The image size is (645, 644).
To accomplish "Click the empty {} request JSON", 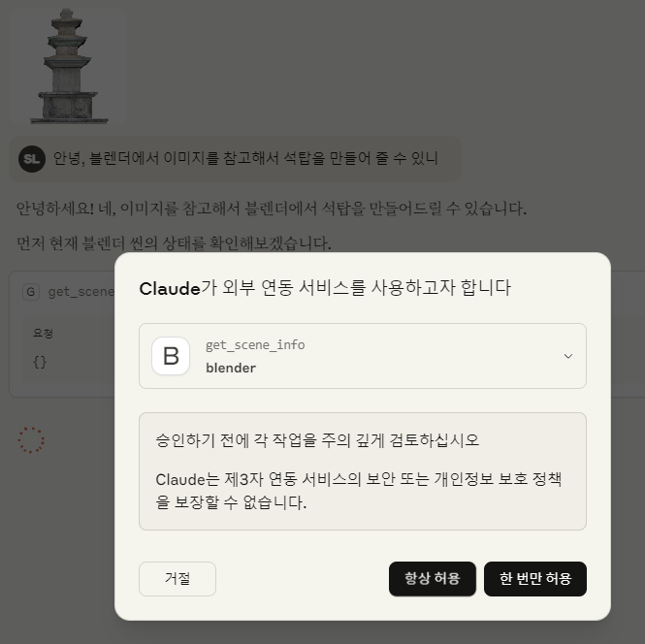I will (40, 363).
